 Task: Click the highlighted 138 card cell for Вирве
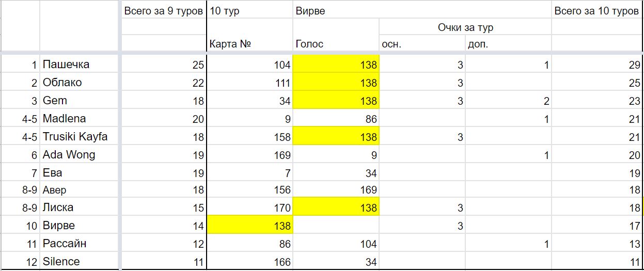click(x=250, y=226)
